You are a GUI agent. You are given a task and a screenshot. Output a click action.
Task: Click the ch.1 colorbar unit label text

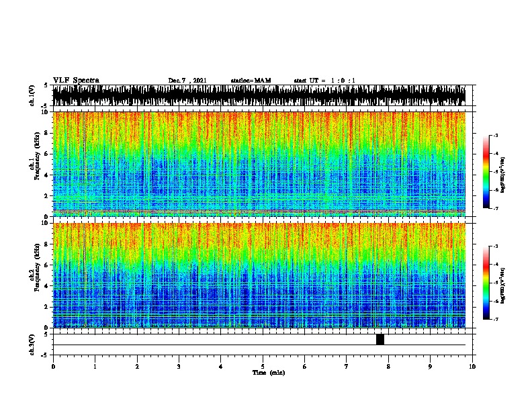[x=503, y=175]
